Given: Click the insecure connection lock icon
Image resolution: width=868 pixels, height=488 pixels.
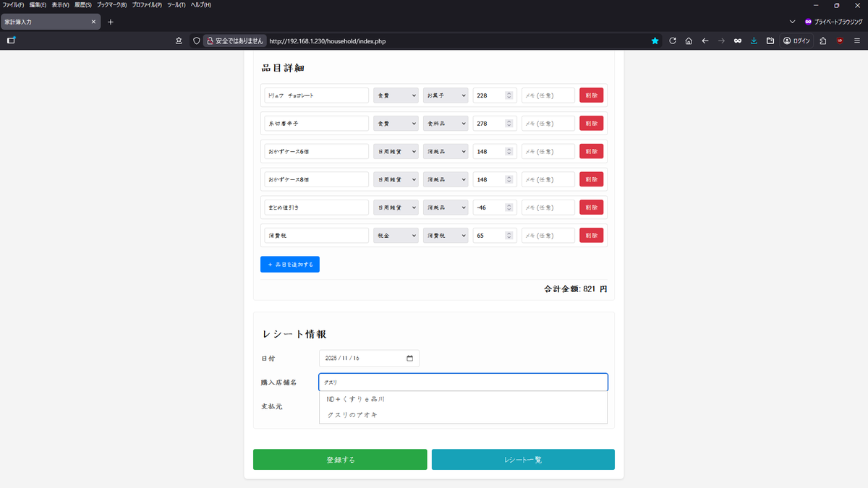Looking at the screenshot, I should point(210,41).
